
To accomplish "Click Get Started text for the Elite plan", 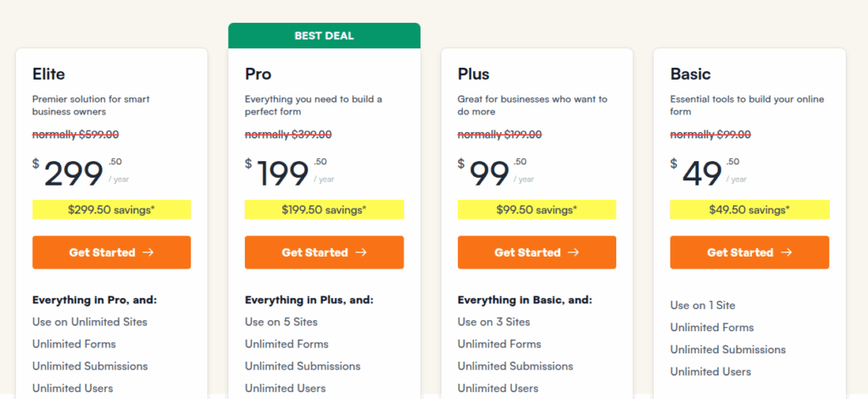I will tap(102, 252).
